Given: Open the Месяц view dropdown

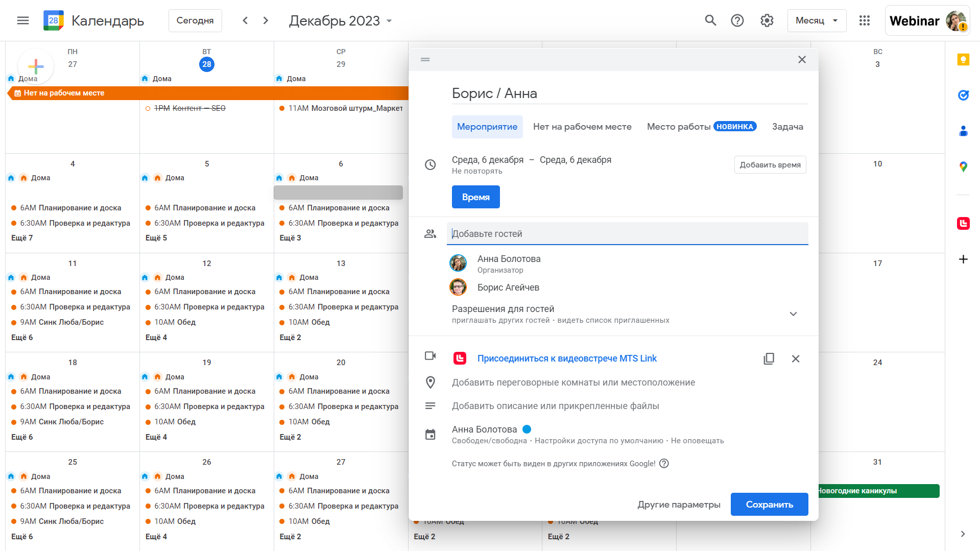Looking at the screenshot, I should click(817, 20).
